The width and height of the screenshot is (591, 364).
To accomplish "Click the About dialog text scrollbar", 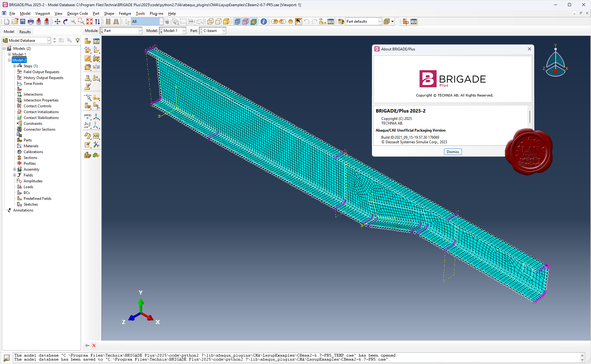I will coord(530,117).
